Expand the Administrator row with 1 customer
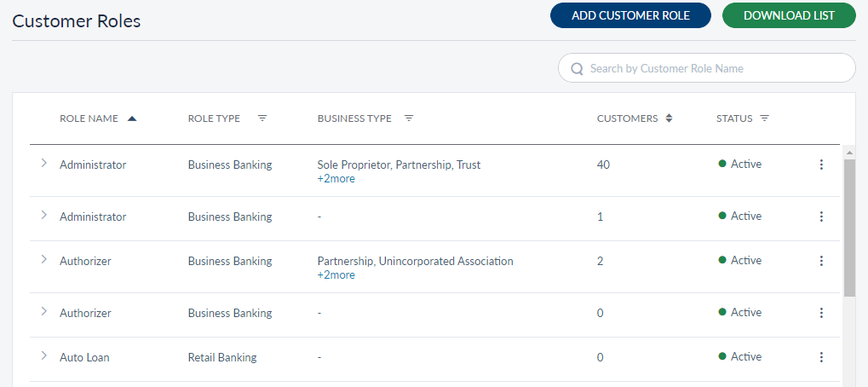The image size is (868, 387). point(43,216)
